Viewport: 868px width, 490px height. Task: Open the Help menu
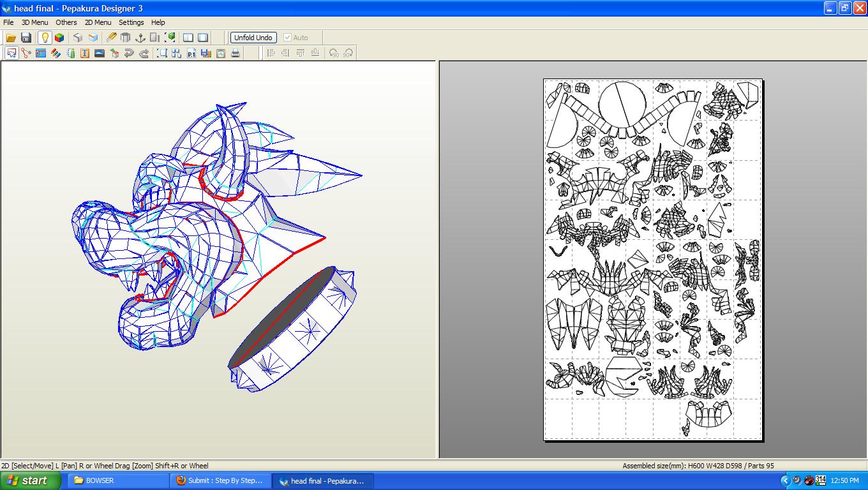[x=158, y=22]
